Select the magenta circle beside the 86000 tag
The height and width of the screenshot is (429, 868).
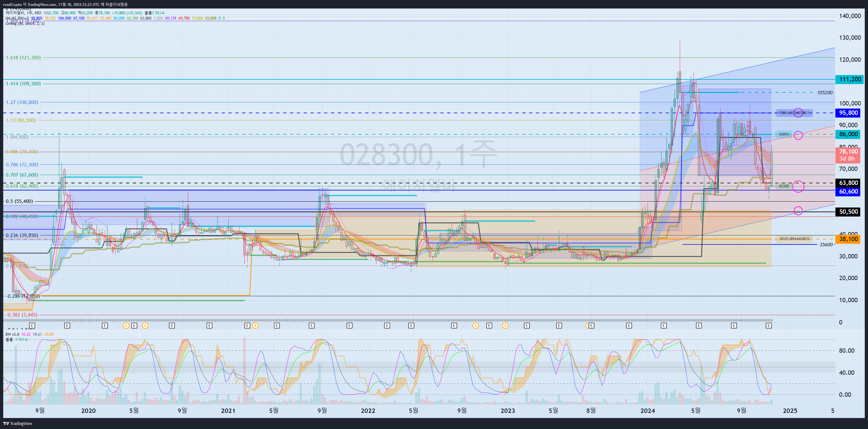[x=798, y=135]
